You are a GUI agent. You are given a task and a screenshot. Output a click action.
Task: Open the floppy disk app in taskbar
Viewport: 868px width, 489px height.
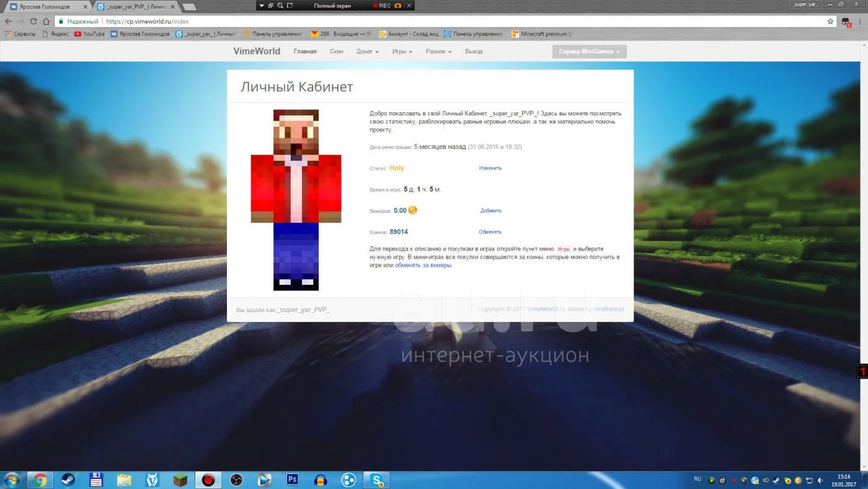[x=96, y=480]
